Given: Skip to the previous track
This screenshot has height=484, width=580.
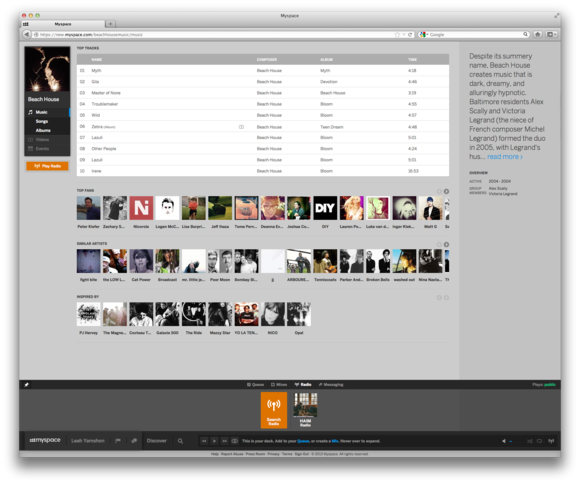Looking at the screenshot, I should click(204, 441).
